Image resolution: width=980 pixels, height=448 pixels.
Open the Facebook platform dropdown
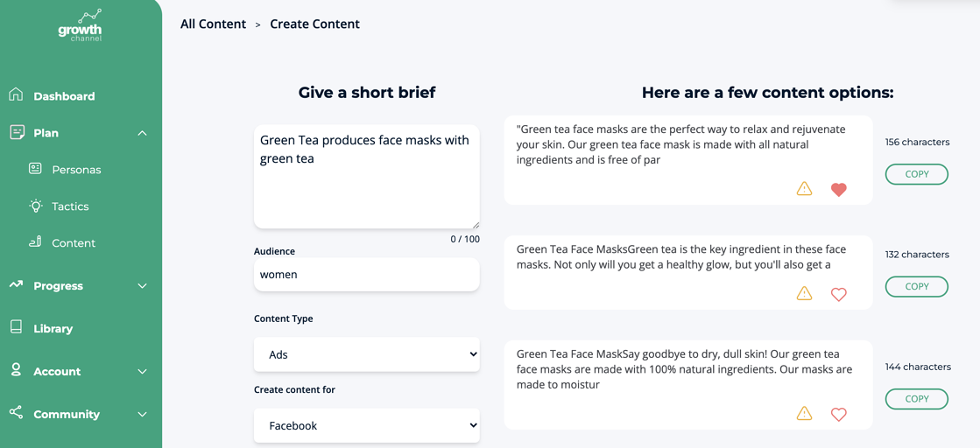pos(367,425)
